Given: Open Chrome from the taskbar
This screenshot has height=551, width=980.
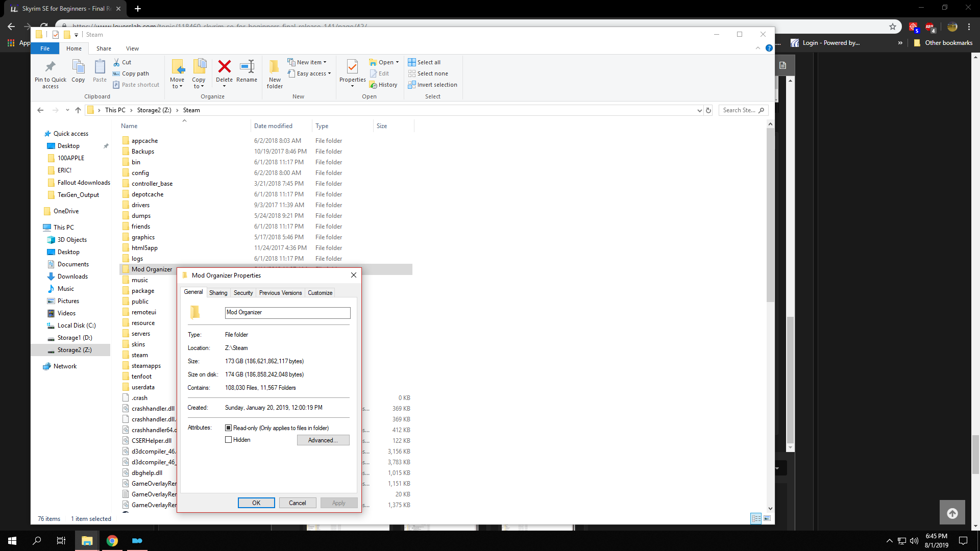Looking at the screenshot, I should point(112,541).
